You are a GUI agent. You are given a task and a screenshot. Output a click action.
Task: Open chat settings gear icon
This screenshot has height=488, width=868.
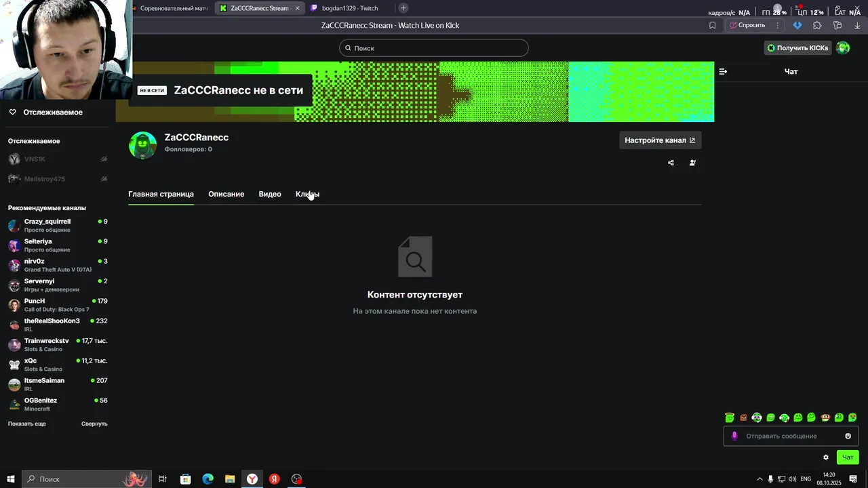point(825,457)
